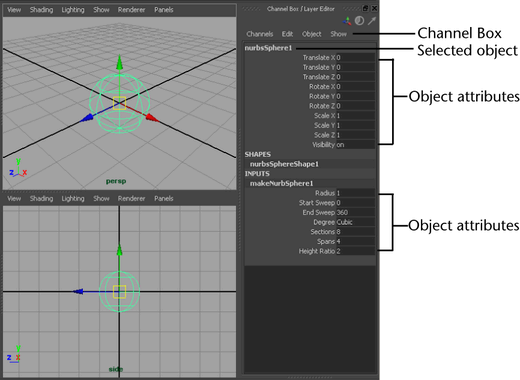520x380 pixels.
Task: Click the hyperbolic arrow icon in Channel Box
Action: pyautogui.click(x=372, y=21)
